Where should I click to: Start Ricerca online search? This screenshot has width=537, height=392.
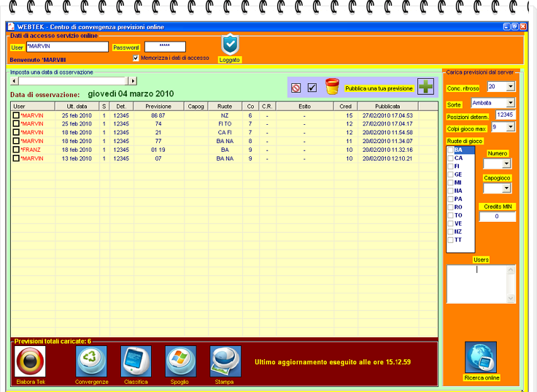tap(481, 358)
